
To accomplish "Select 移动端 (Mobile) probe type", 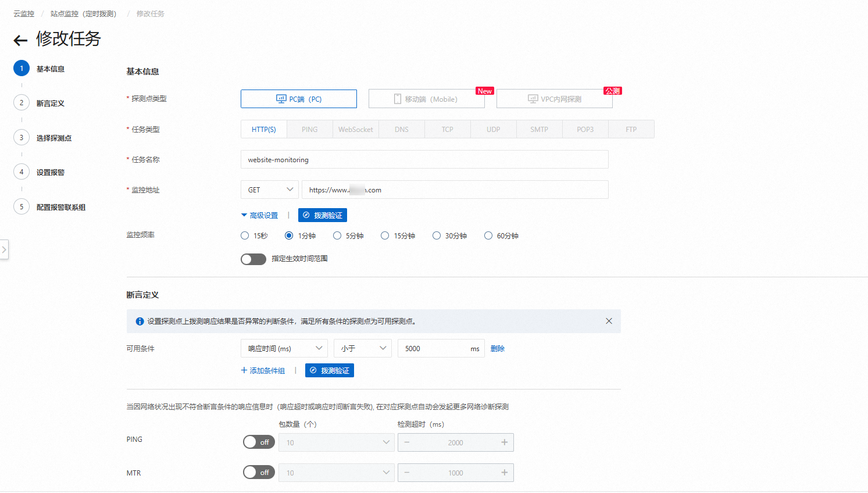I will (x=427, y=99).
